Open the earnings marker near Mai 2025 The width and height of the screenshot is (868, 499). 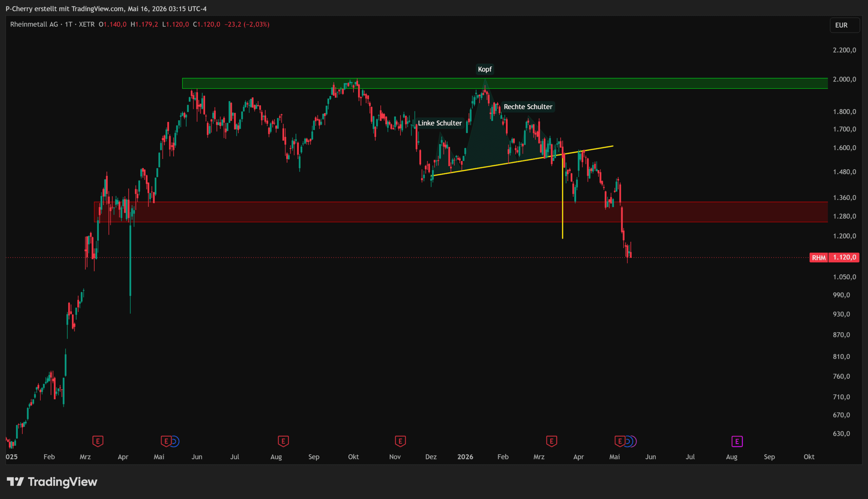tap(166, 441)
